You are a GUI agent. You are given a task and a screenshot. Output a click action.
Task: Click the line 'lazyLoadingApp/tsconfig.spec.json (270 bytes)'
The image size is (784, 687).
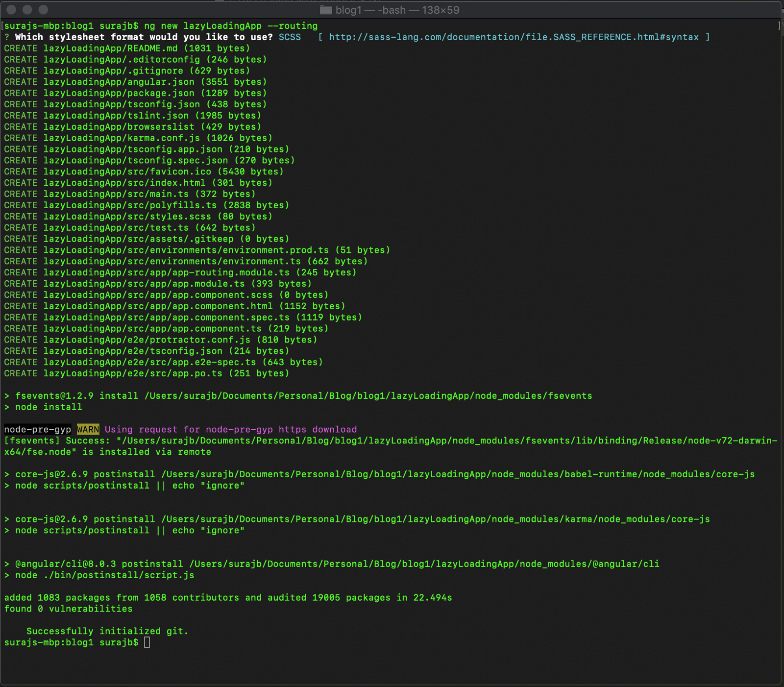[169, 161]
